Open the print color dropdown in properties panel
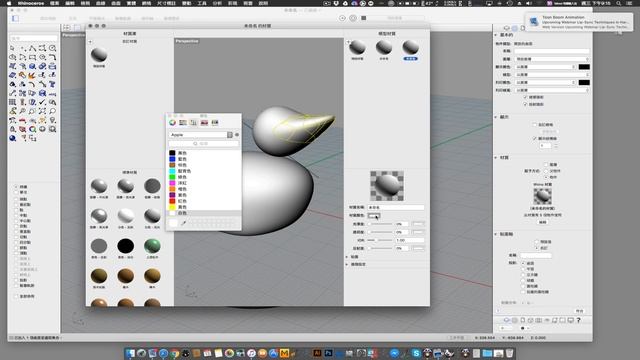Image resolution: width=640 pixels, height=360 pixels. click(x=545, y=82)
